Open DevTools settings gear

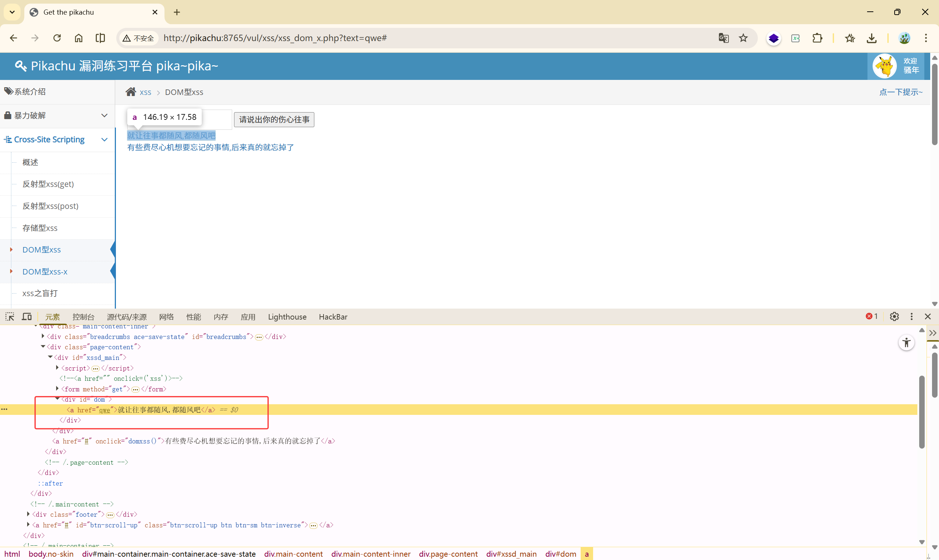[894, 317]
